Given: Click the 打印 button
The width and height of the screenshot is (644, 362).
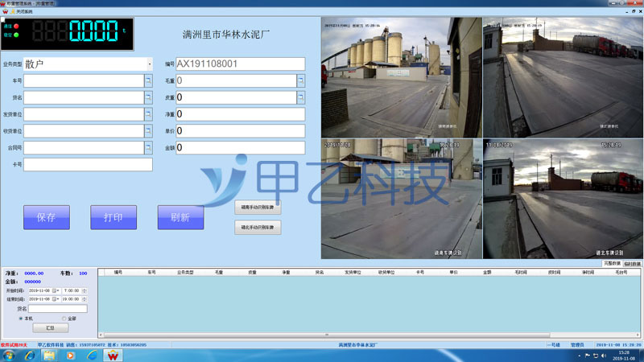Looking at the screenshot, I should point(114,217).
